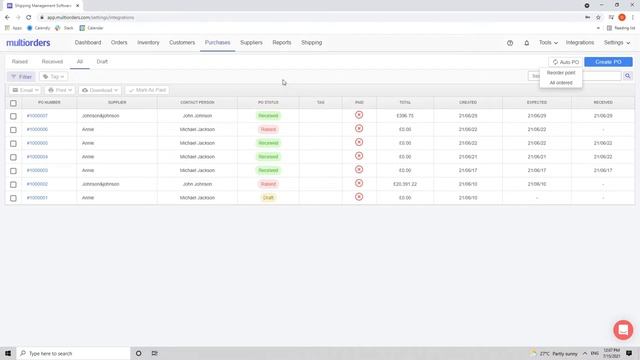Check the box for PO #1000004
Screen dimensions: 640x360
[13, 157]
